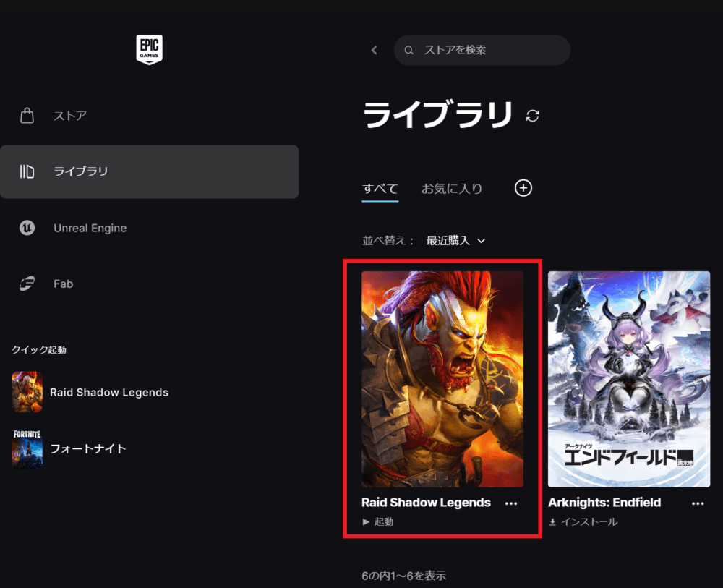The width and height of the screenshot is (723, 588).
Task: Click the Raid Shadow Legends cover art
Action: click(442, 379)
